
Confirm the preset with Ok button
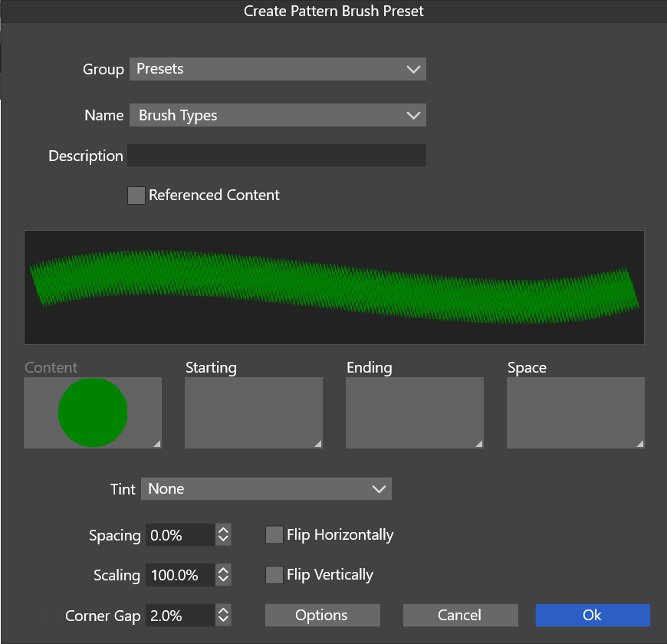point(593,616)
